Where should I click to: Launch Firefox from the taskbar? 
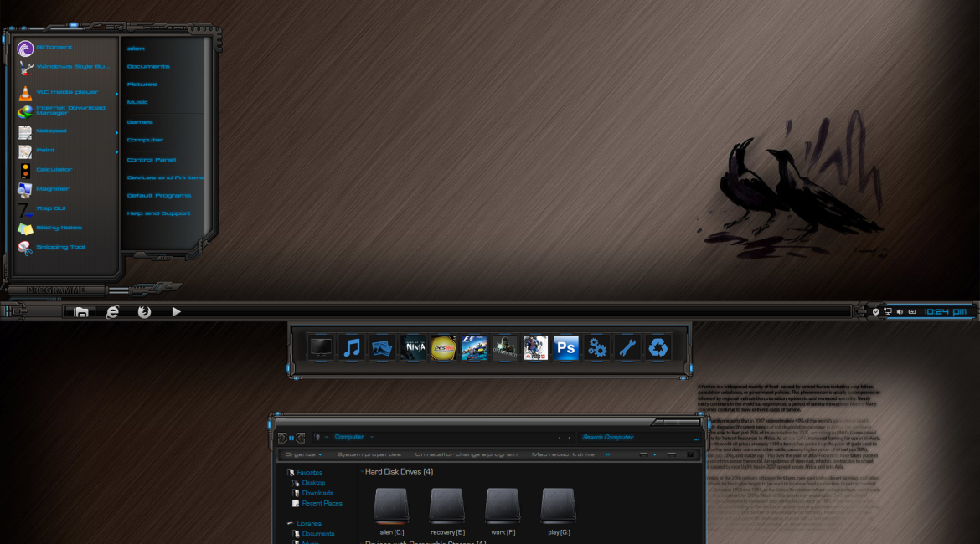(144, 311)
